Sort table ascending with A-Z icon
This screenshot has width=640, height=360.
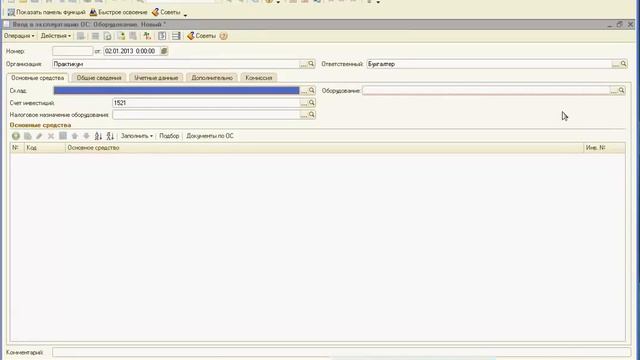coord(98,136)
